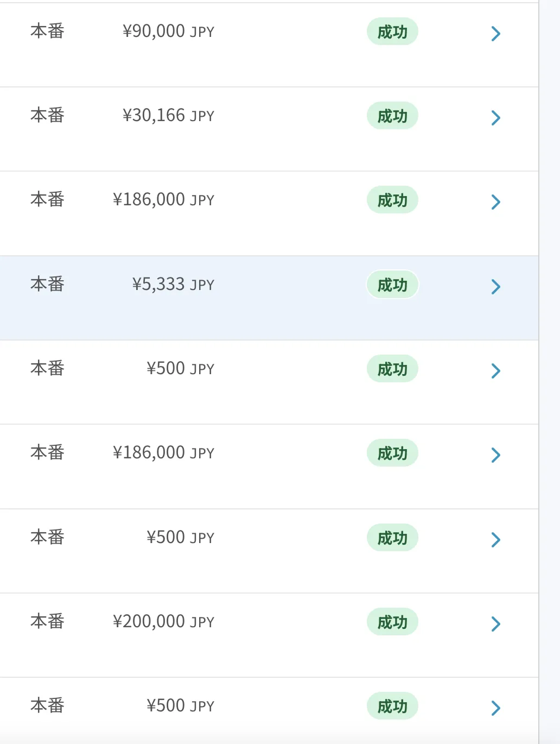Click the chevron arrow for the ¥90,000 payment

coord(495,34)
